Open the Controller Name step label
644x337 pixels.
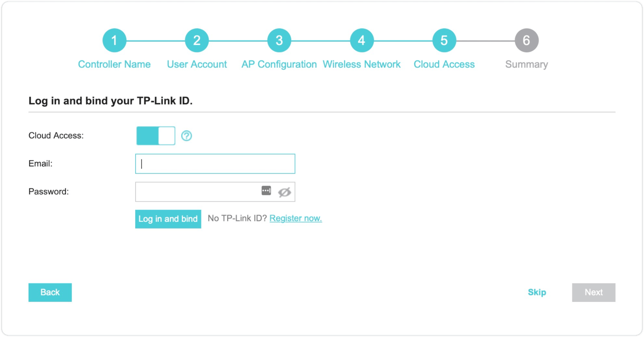point(114,64)
